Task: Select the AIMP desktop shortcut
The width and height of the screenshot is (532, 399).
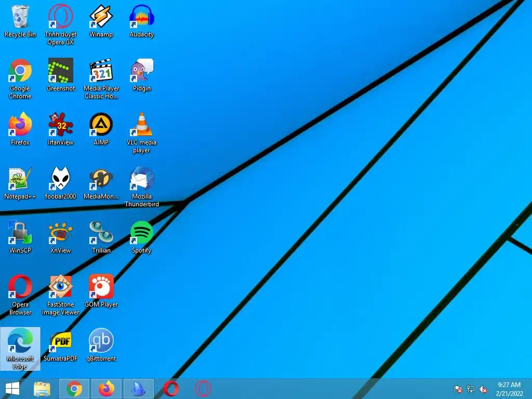Action: (101, 129)
